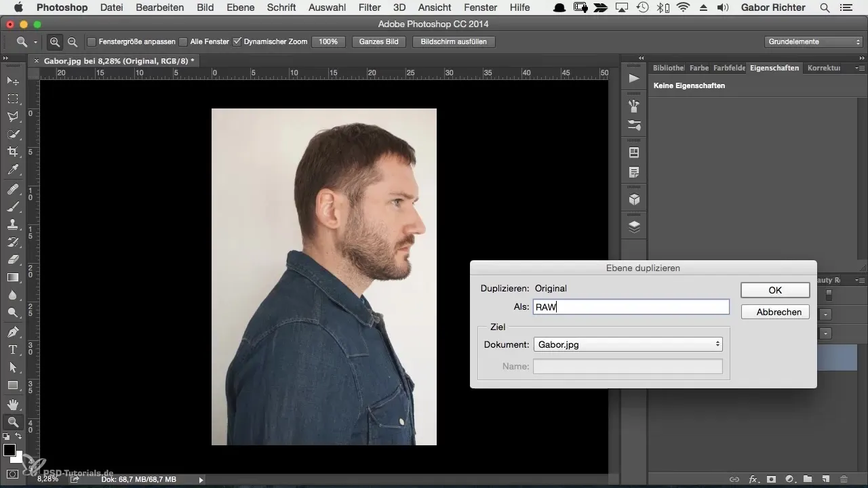Click the add layer style fx icon

(752, 479)
